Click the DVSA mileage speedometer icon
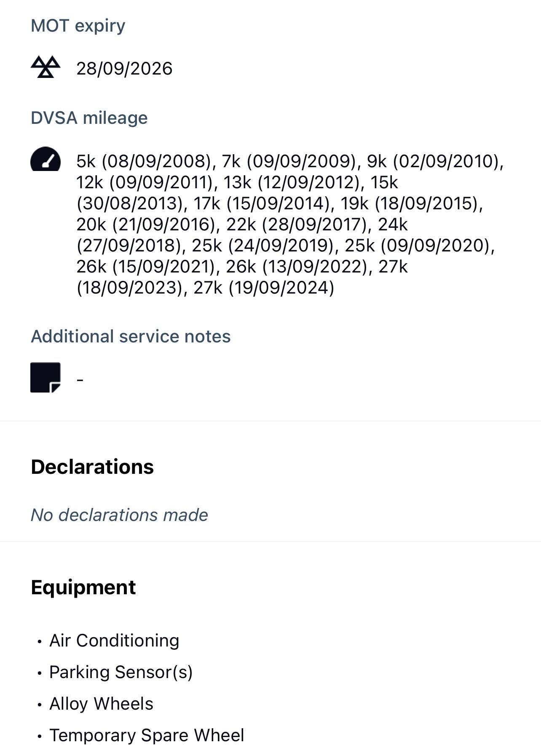The width and height of the screenshot is (541, 756). (x=46, y=159)
